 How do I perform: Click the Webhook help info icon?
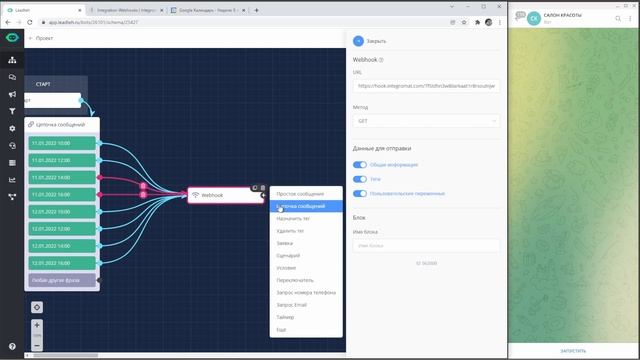[x=381, y=60]
